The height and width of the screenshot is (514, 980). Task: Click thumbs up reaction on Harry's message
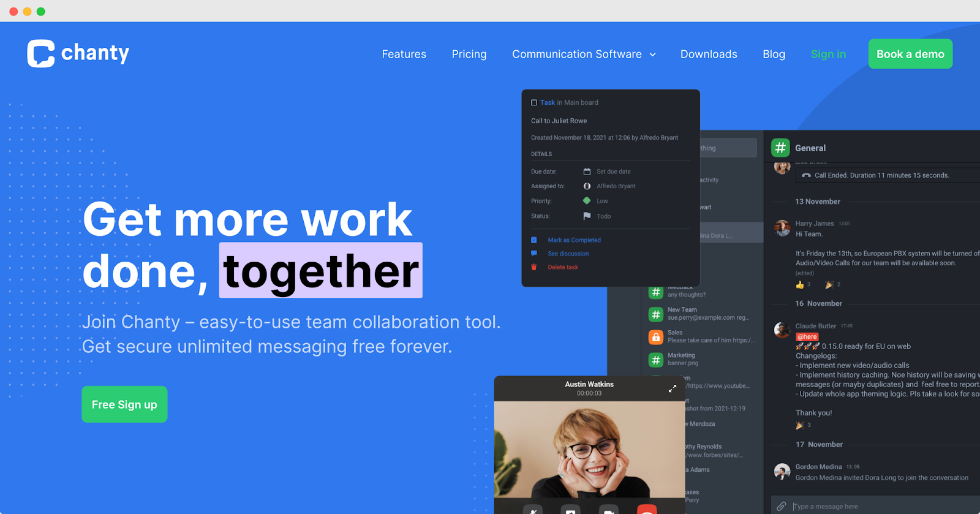click(800, 285)
